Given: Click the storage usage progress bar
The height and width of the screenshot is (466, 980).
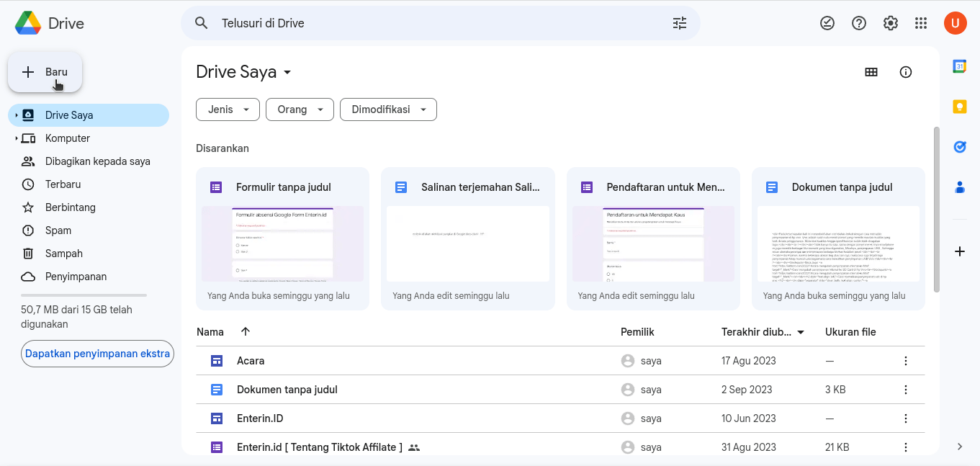Looking at the screenshot, I should (83, 295).
